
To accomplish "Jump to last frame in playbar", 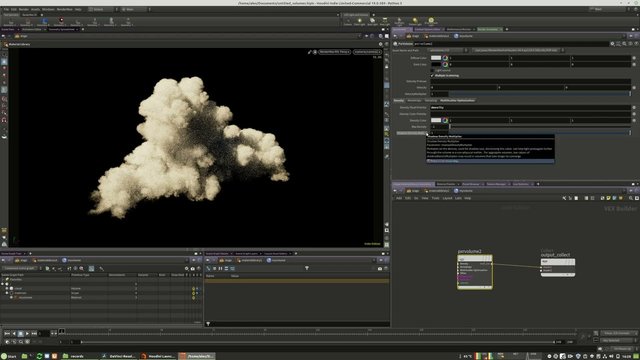I will pyautogui.click(x=34, y=333).
